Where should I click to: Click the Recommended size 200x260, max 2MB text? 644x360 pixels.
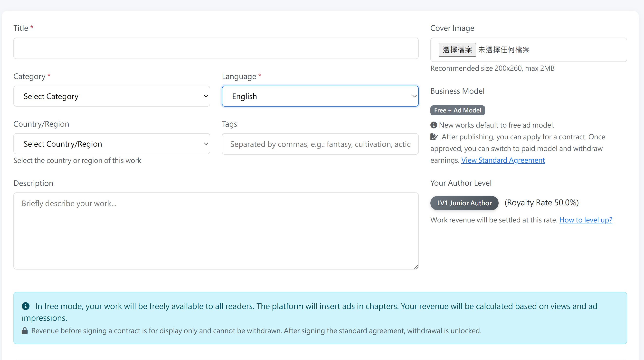pyautogui.click(x=492, y=68)
